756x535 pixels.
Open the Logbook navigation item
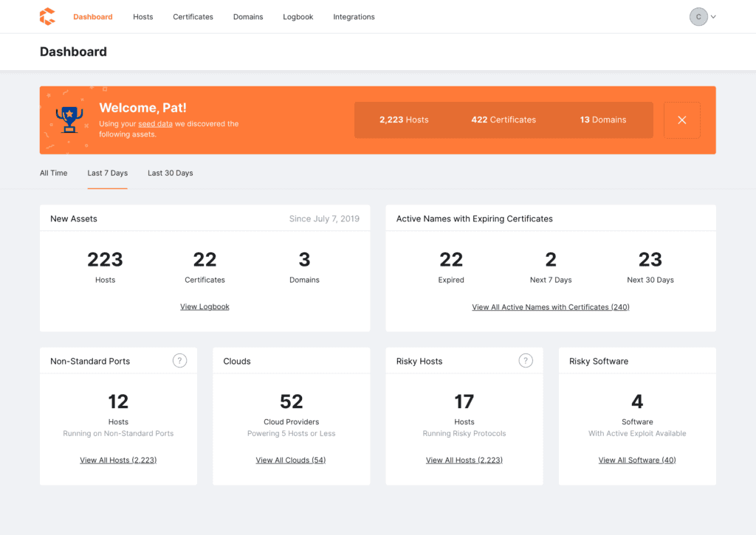point(298,17)
